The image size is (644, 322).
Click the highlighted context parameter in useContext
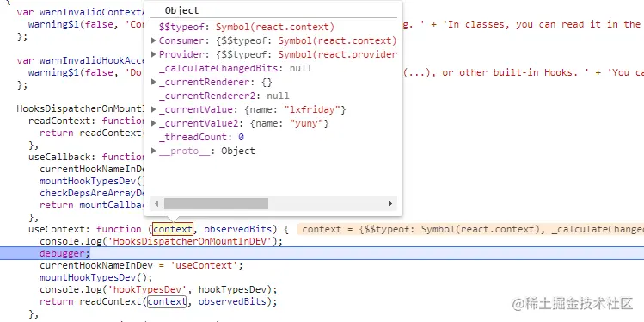(173, 229)
